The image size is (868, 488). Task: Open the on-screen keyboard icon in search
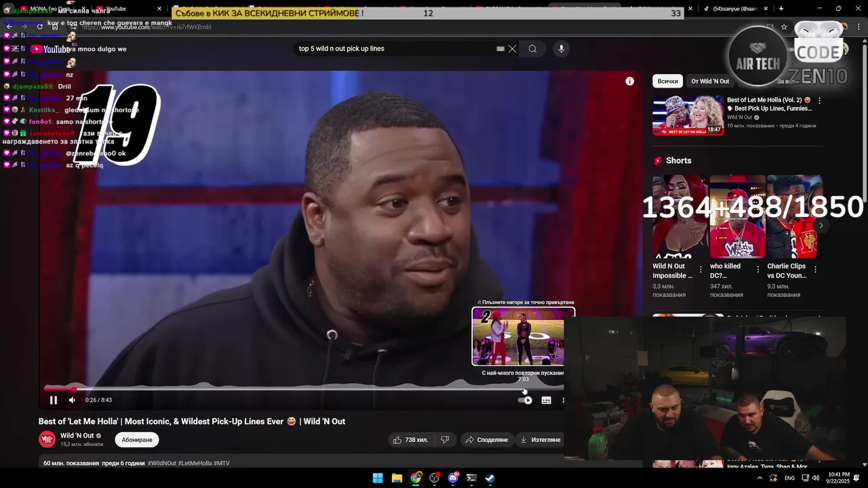(x=500, y=49)
